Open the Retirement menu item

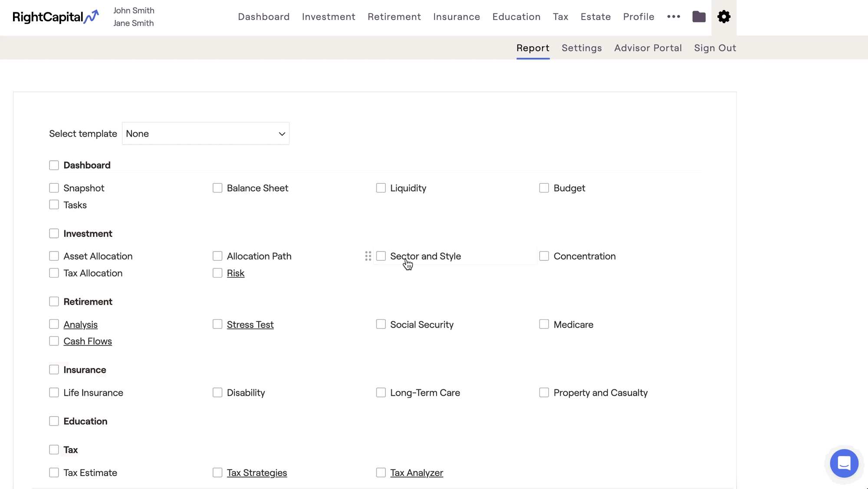point(394,17)
